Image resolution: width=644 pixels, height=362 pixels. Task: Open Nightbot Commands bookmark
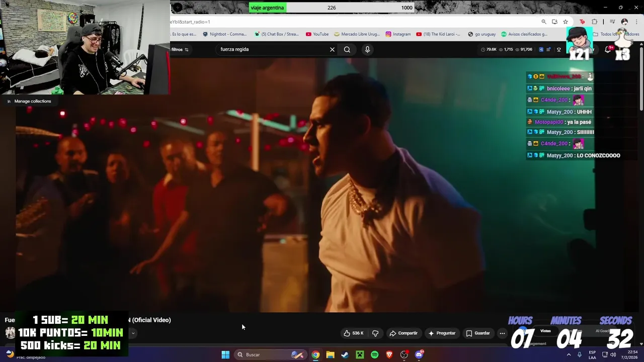pos(225,34)
